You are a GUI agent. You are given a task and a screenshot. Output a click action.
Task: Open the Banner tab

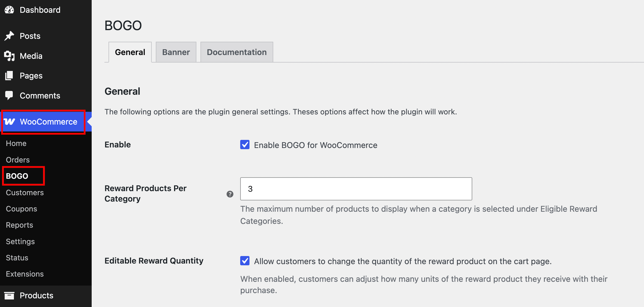tap(176, 52)
